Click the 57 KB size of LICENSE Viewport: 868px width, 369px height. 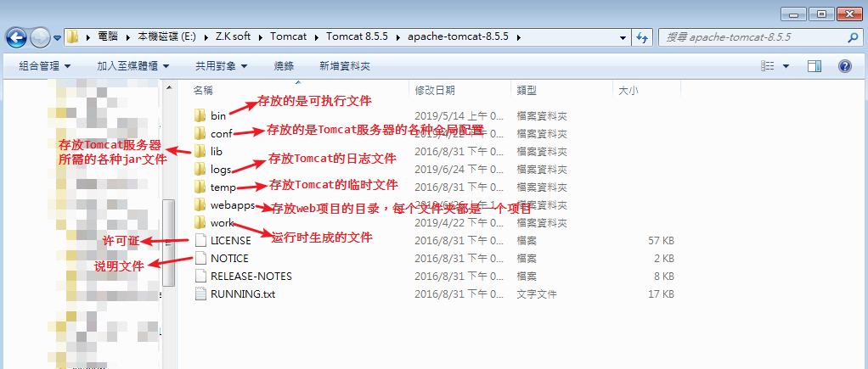[x=661, y=241]
